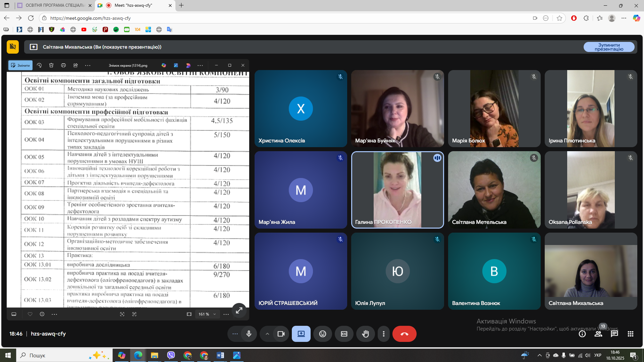The width and height of the screenshot is (644, 362).
Task: Toggle the microphone mute button
Action: pyautogui.click(x=249, y=334)
